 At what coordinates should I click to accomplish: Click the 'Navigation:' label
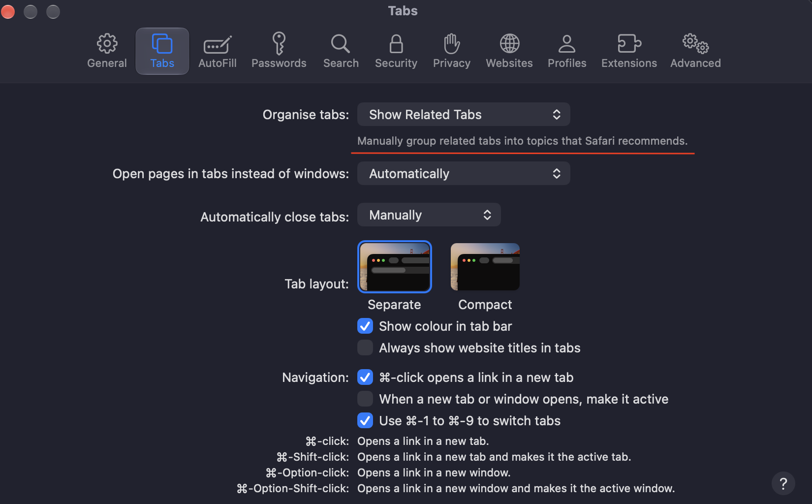(315, 378)
